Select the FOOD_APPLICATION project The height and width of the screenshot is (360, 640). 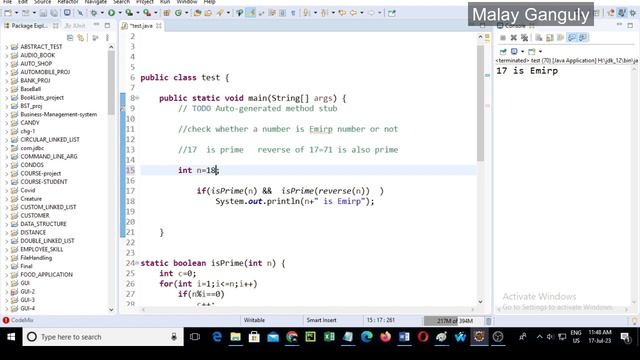click(47, 275)
